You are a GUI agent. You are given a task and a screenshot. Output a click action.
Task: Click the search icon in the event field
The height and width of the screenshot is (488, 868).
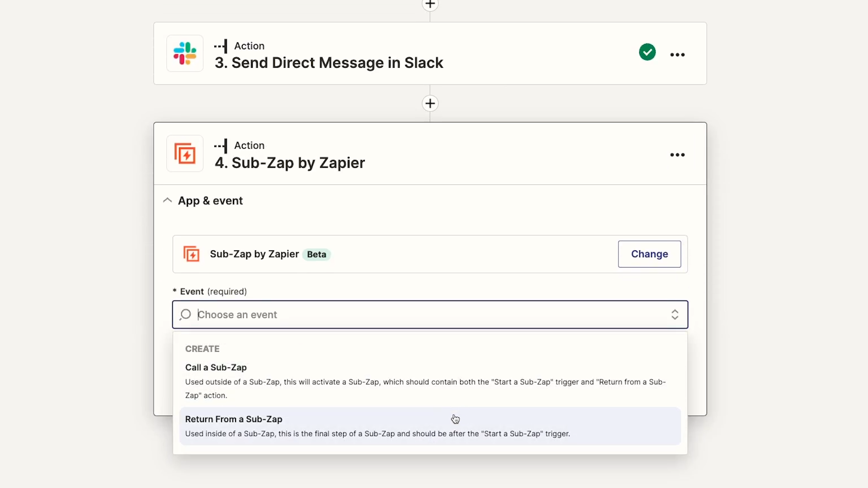point(185,314)
